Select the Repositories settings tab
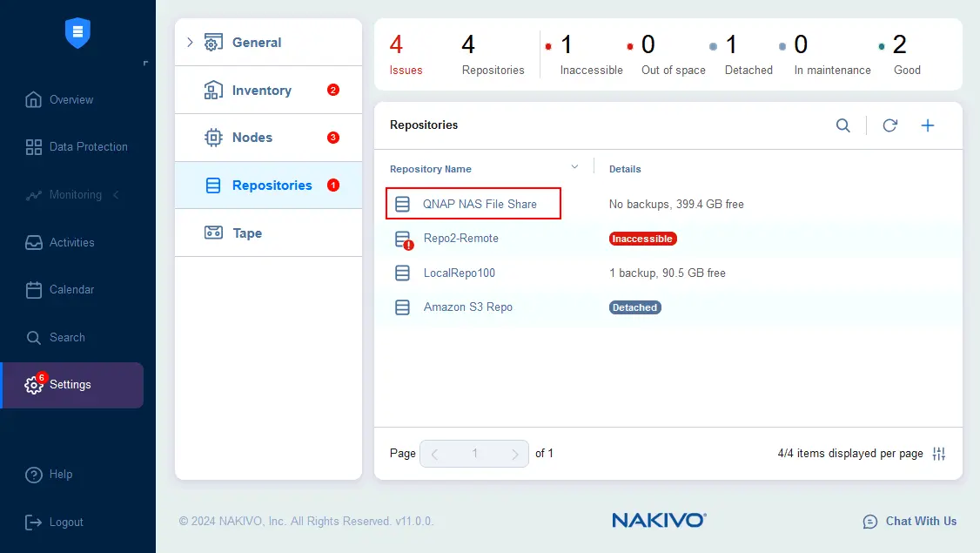 point(269,185)
